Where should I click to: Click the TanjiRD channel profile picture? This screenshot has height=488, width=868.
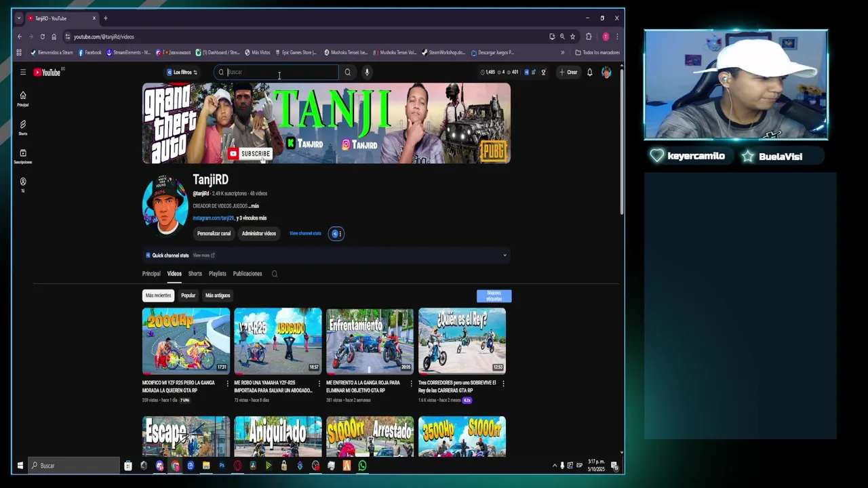[x=165, y=205]
